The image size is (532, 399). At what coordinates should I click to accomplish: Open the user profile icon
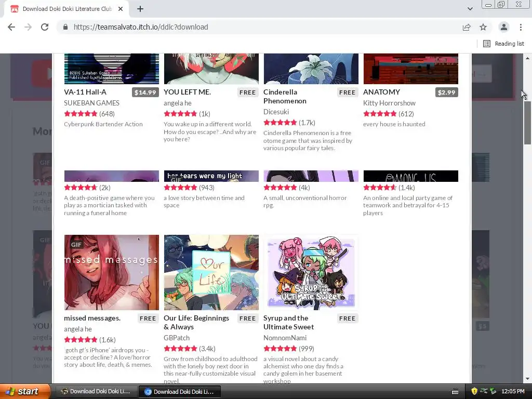click(504, 27)
